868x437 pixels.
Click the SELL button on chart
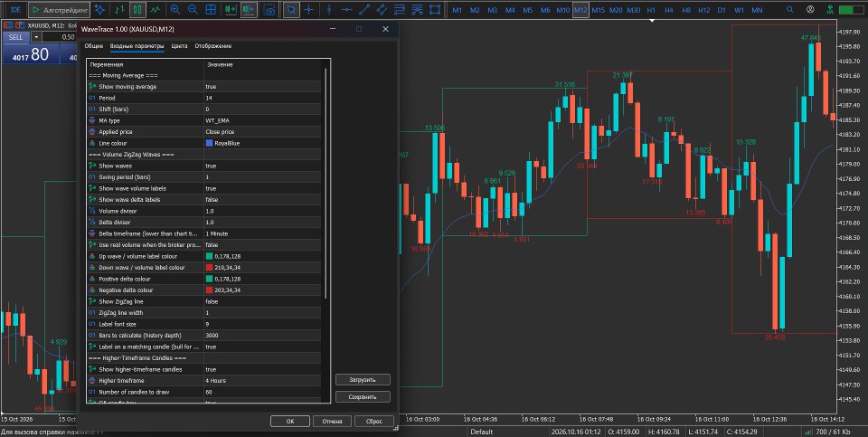(x=15, y=37)
